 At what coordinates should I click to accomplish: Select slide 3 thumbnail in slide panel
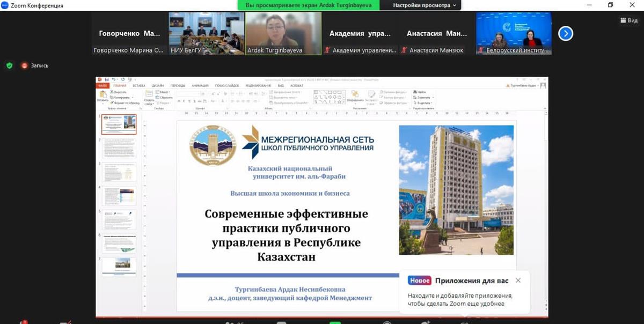click(x=119, y=172)
